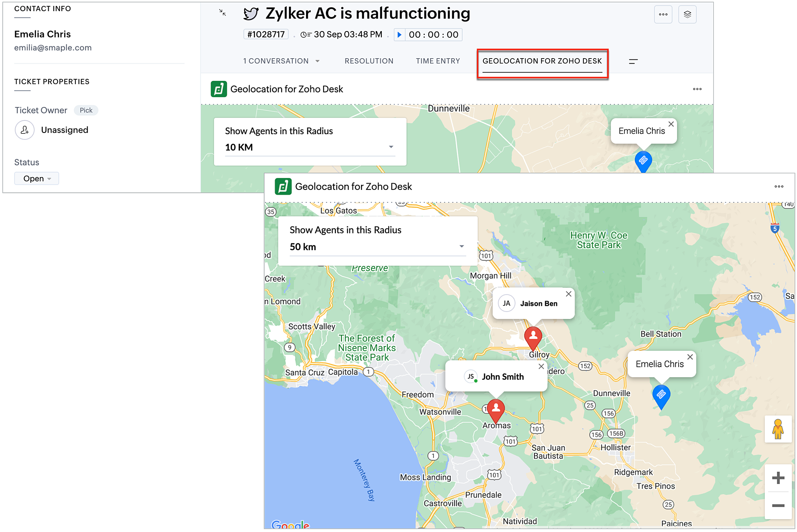Open the Open status dropdown
This screenshot has width=797, height=532.
37,178
